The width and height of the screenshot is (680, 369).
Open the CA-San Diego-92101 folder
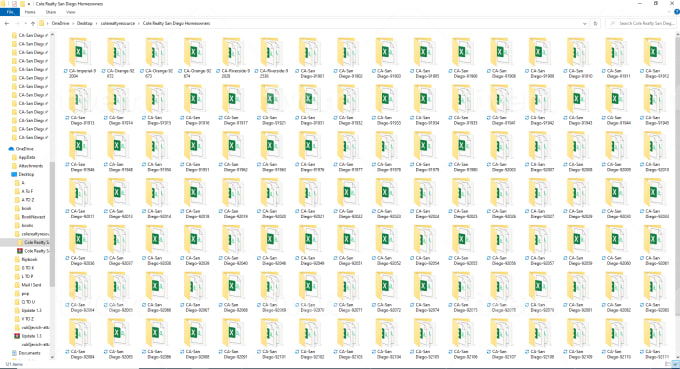(272, 340)
